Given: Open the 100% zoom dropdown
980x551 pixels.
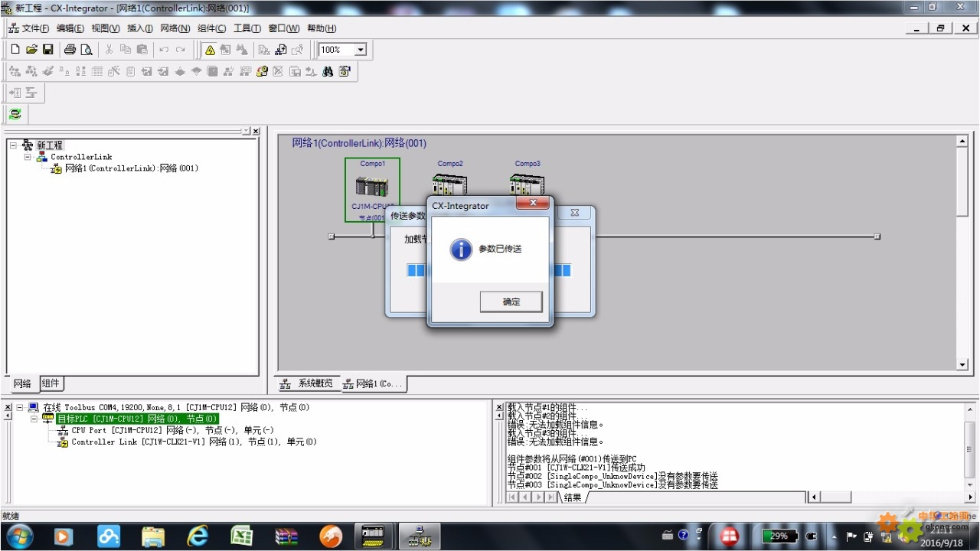Looking at the screenshot, I should (x=361, y=50).
